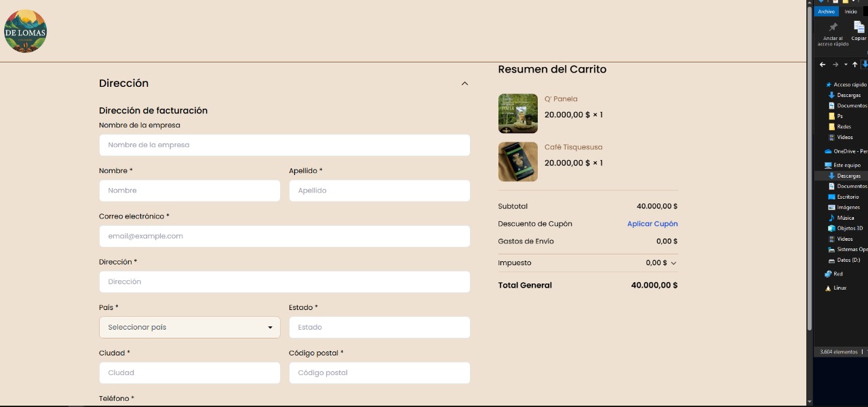This screenshot has width=868, height=407.
Task: Open the Q' Panela product link
Action: point(561,99)
